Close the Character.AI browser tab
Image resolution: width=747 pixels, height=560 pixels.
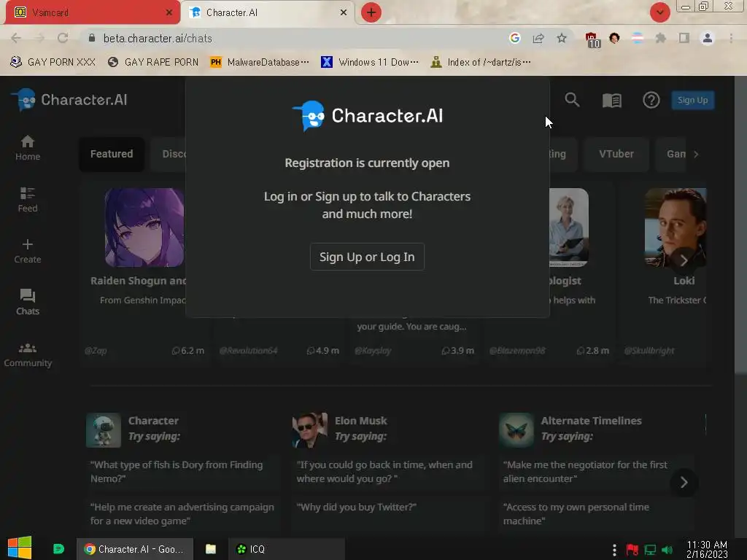[x=344, y=12]
